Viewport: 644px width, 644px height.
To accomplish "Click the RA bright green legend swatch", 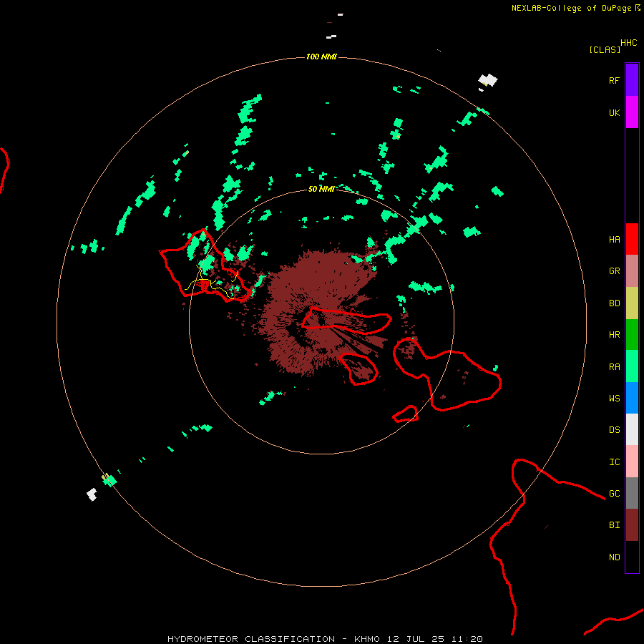I will 632,366.
